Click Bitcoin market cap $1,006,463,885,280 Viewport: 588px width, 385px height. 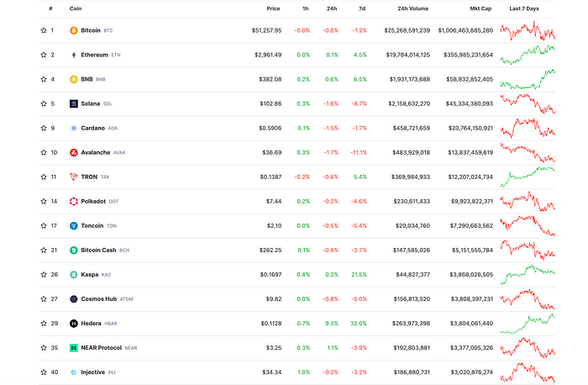coord(465,30)
